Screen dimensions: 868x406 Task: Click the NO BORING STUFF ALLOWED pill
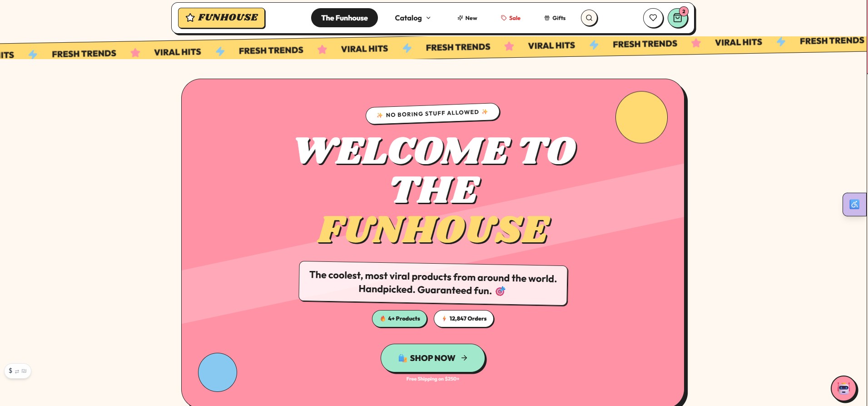pyautogui.click(x=432, y=113)
